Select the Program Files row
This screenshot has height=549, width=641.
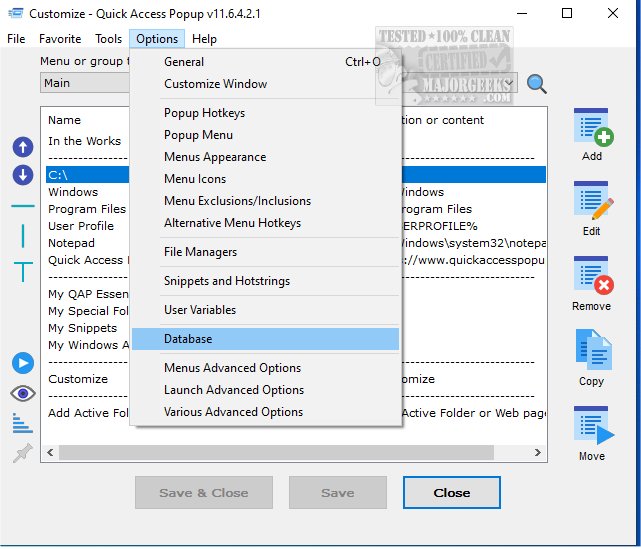88,209
